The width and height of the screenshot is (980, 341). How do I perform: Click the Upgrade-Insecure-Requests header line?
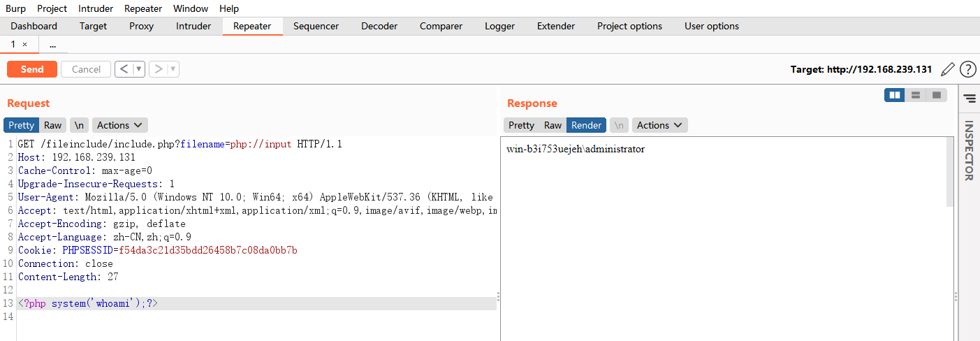pos(96,184)
